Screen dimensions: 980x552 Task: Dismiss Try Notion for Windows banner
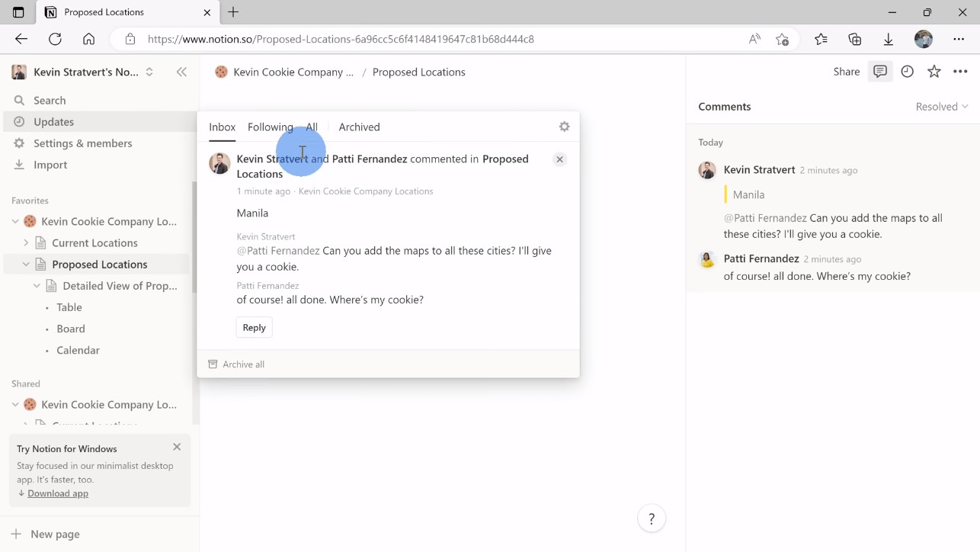[x=177, y=447]
